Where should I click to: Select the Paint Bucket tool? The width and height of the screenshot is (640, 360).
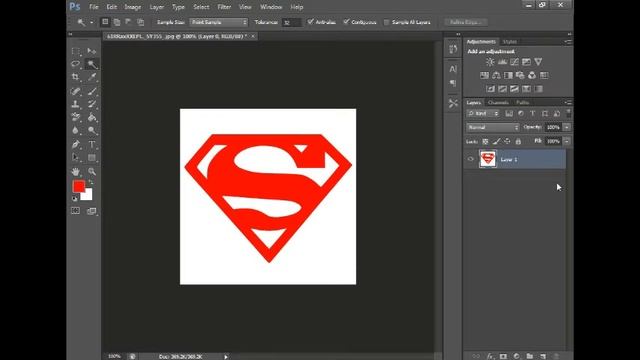pos(92,117)
